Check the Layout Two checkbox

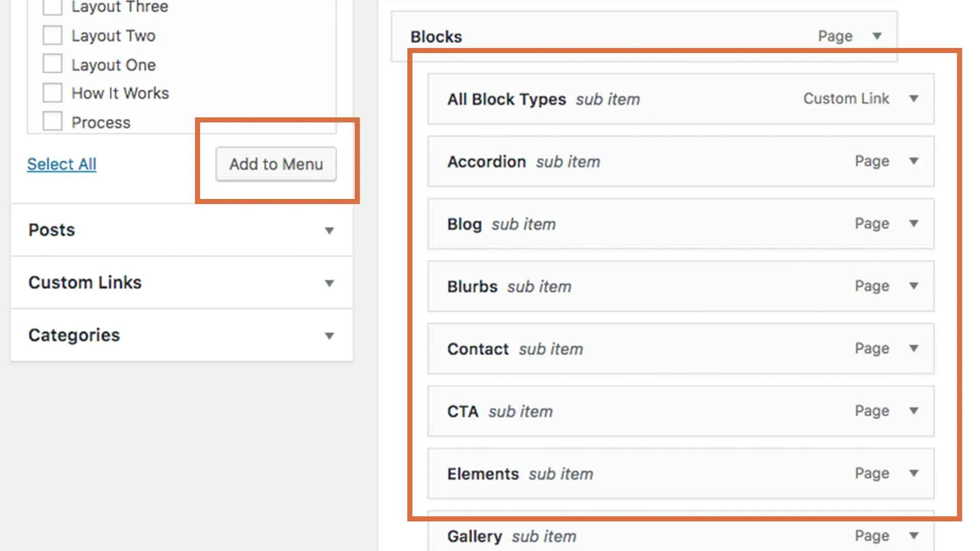[52, 36]
